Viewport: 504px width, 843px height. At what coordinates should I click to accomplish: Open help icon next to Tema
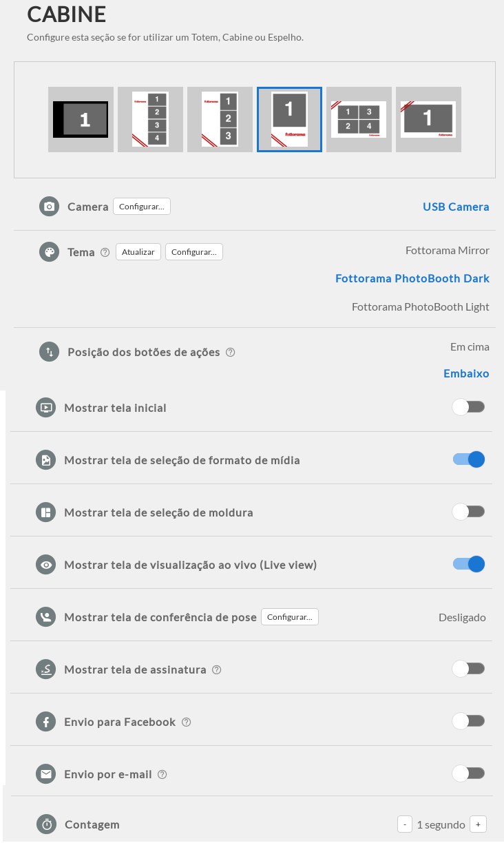105,252
